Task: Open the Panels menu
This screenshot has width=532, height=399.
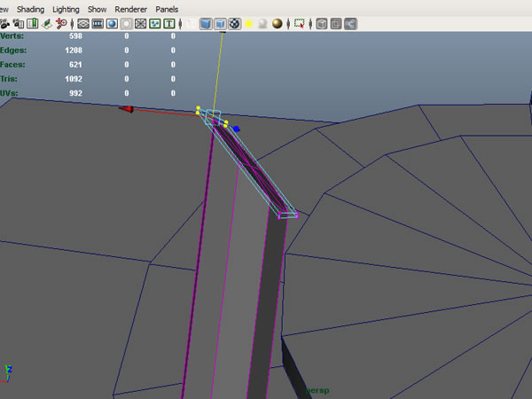Action: click(167, 8)
